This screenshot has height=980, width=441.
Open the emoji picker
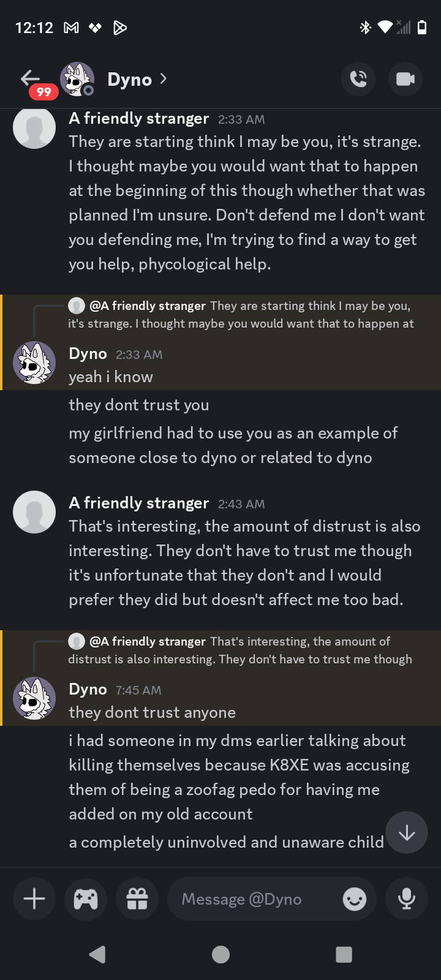(354, 899)
